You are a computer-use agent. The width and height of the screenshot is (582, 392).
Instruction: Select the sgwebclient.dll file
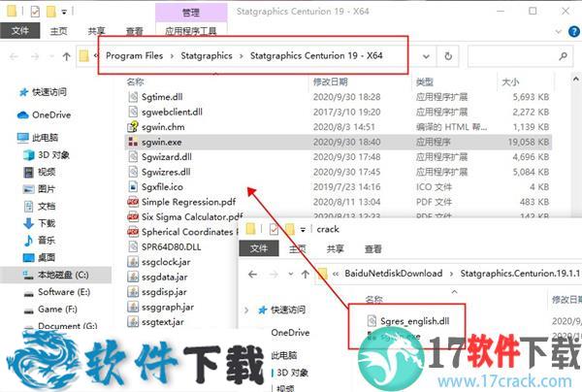tap(172, 112)
